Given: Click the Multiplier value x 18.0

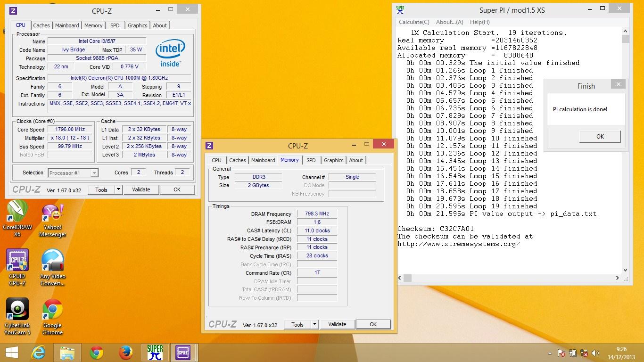Looking at the screenshot, I should [x=70, y=138].
